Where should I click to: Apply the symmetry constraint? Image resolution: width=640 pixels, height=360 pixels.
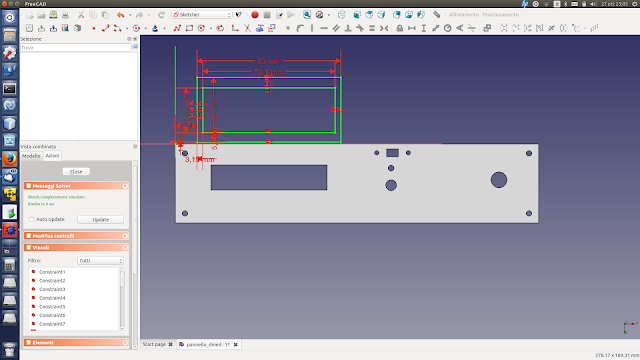[x=384, y=28]
